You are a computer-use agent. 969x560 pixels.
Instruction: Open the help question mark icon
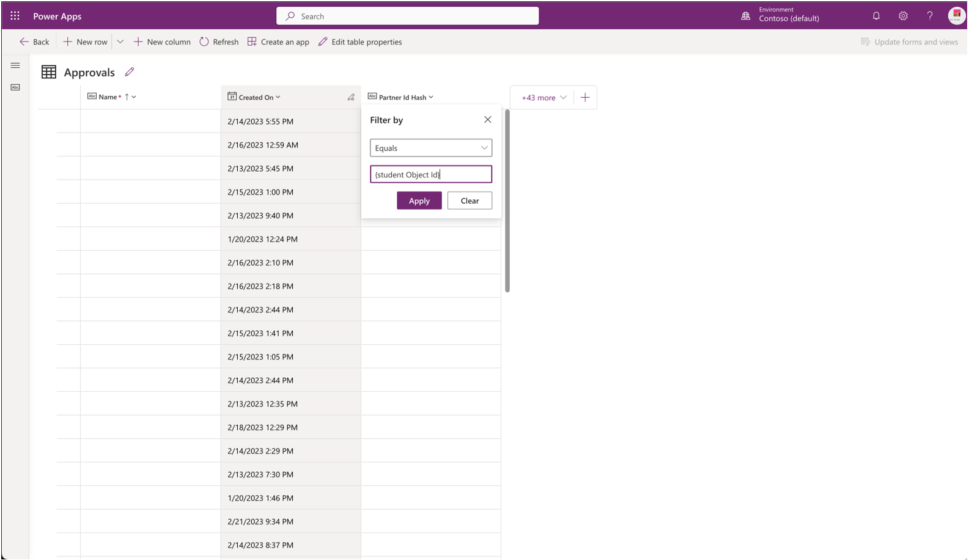pos(930,16)
